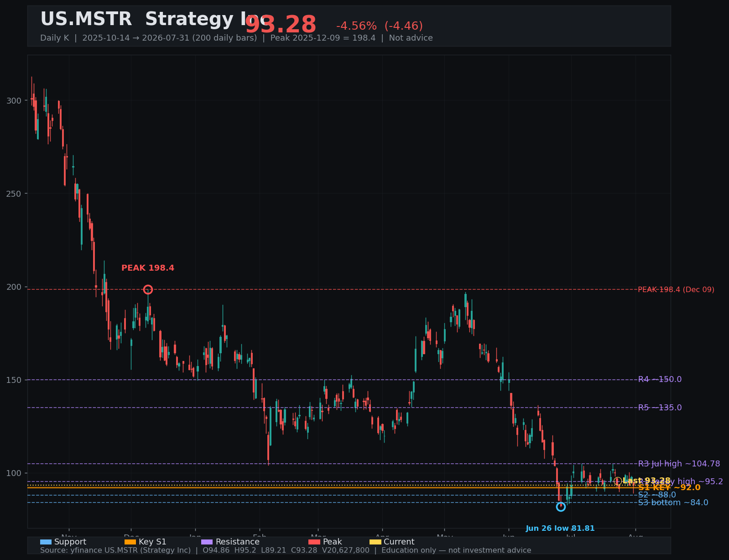Click the 'S1 KEY ~92.0' label
The width and height of the screenshot is (729, 560).
(x=669, y=488)
